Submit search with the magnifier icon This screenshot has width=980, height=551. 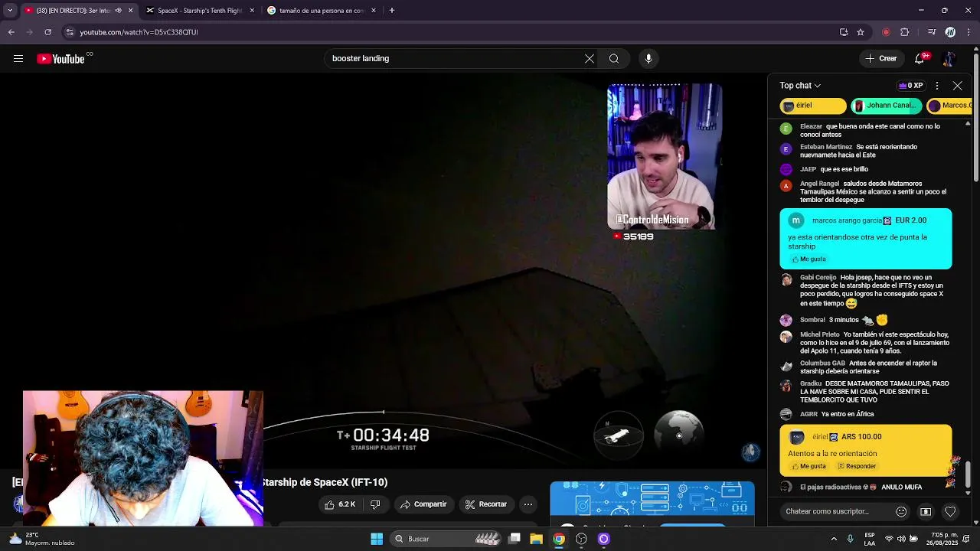[614, 59]
